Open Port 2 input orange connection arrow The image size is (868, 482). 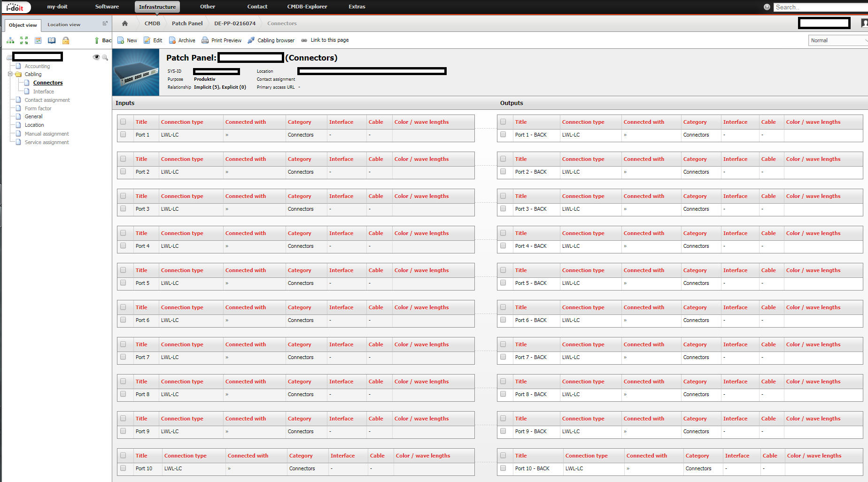click(x=227, y=172)
